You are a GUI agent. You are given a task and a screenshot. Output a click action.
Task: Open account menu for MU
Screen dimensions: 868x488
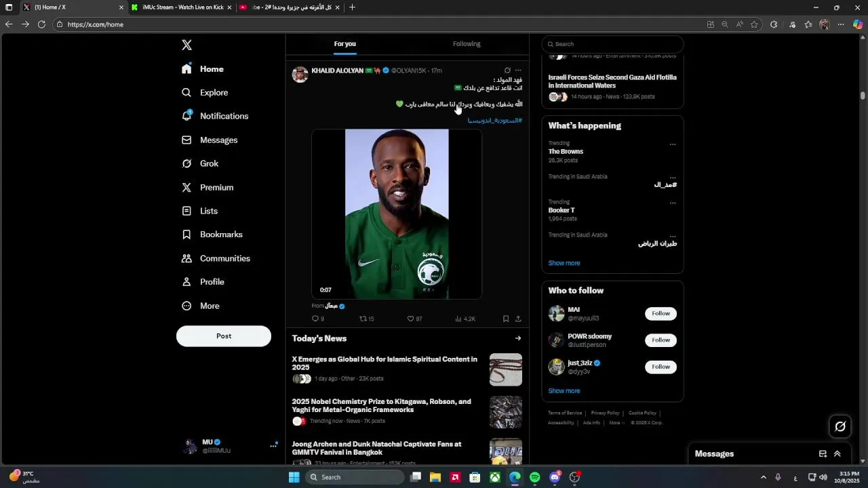coord(231,446)
